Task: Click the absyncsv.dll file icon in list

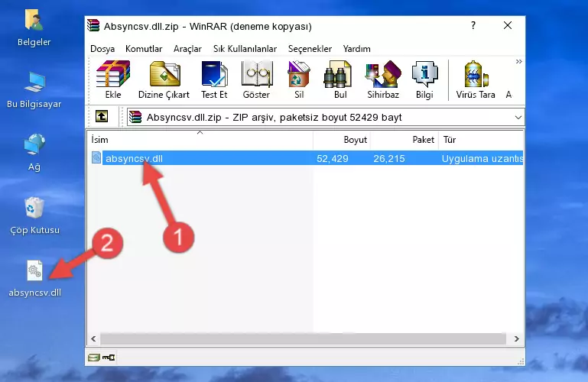Action: point(96,157)
